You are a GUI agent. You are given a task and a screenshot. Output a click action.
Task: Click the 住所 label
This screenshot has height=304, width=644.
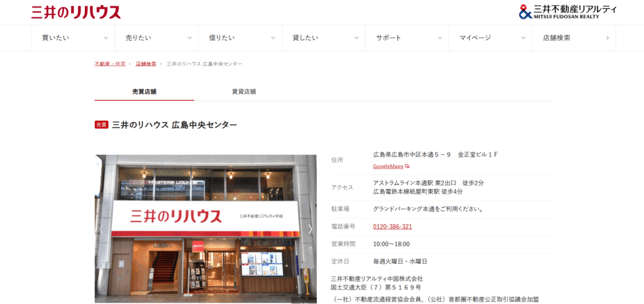(x=337, y=160)
